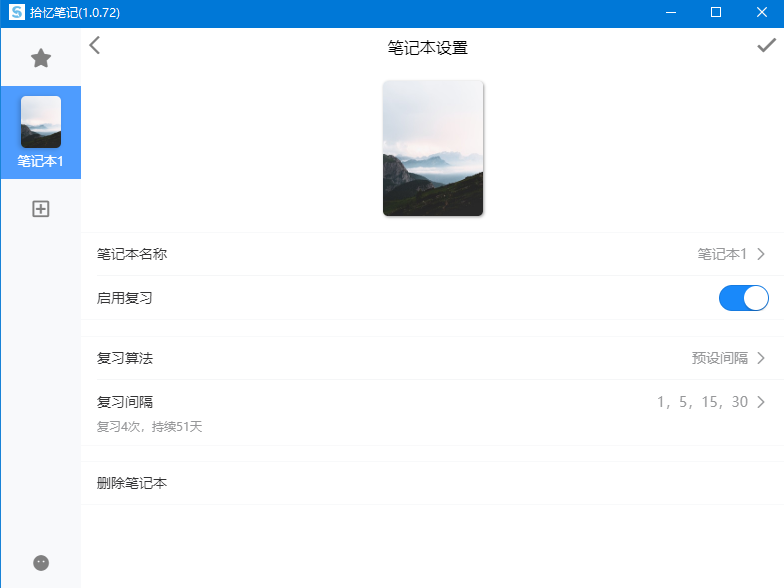Open the starred favorites in sidebar
The height and width of the screenshot is (588, 784).
[41, 58]
